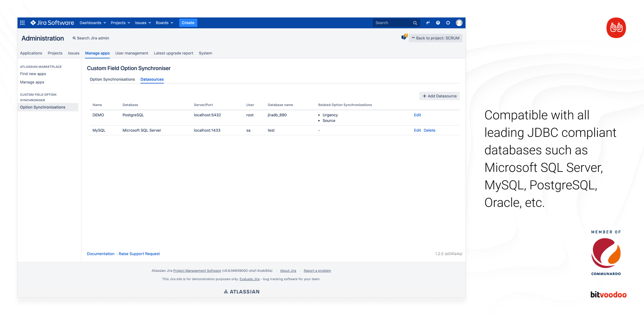This screenshot has height=315, width=644.
Task: Click the DEMO name cell
Action: pyautogui.click(x=98, y=115)
